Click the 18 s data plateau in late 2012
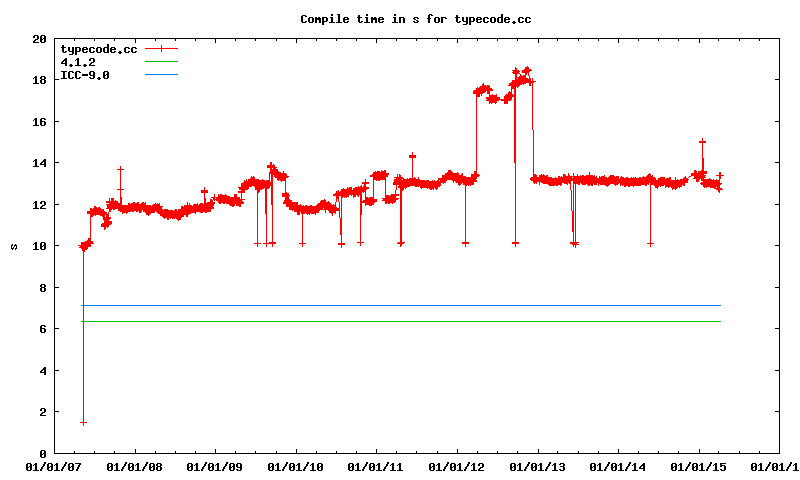This screenshot has width=800, height=480. coord(522,80)
